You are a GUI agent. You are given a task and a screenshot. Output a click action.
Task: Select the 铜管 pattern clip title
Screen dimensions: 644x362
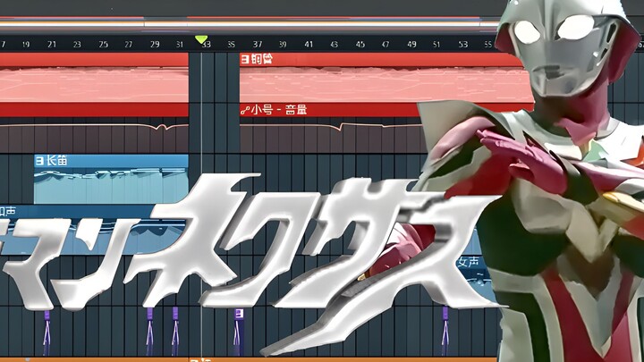[x=261, y=60]
